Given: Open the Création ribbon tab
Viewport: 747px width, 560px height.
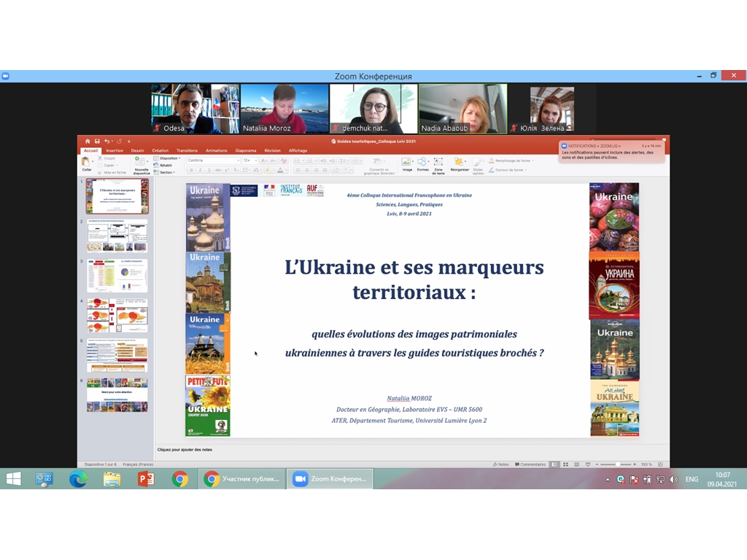Looking at the screenshot, I should coord(160,150).
